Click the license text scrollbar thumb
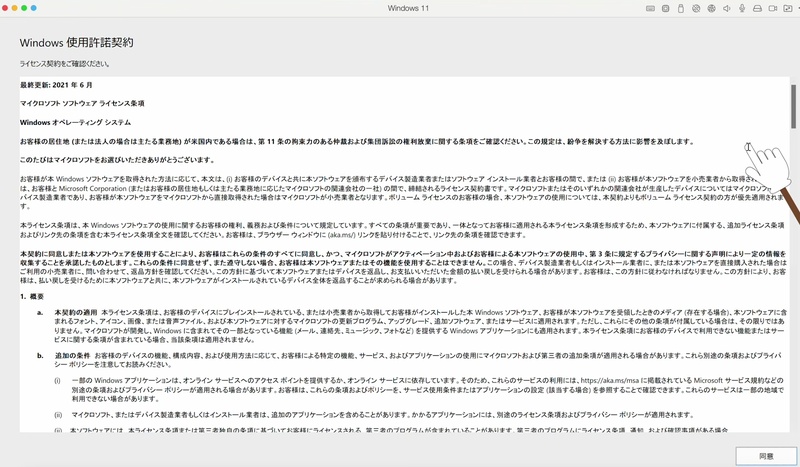The width and height of the screenshot is (800, 467). (793, 106)
